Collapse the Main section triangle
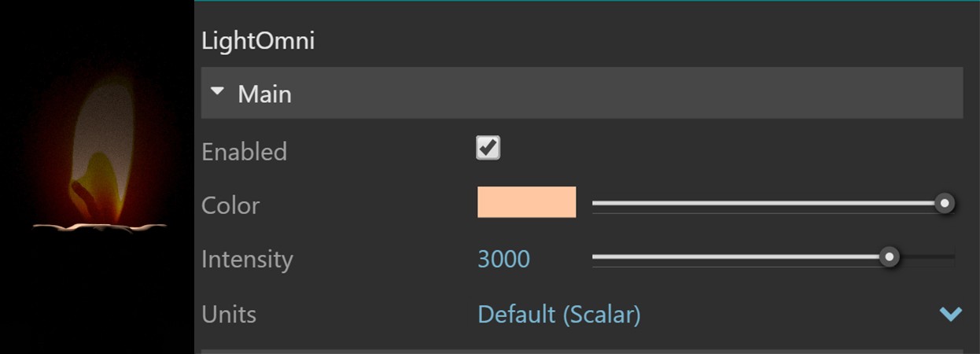 pos(218,93)
